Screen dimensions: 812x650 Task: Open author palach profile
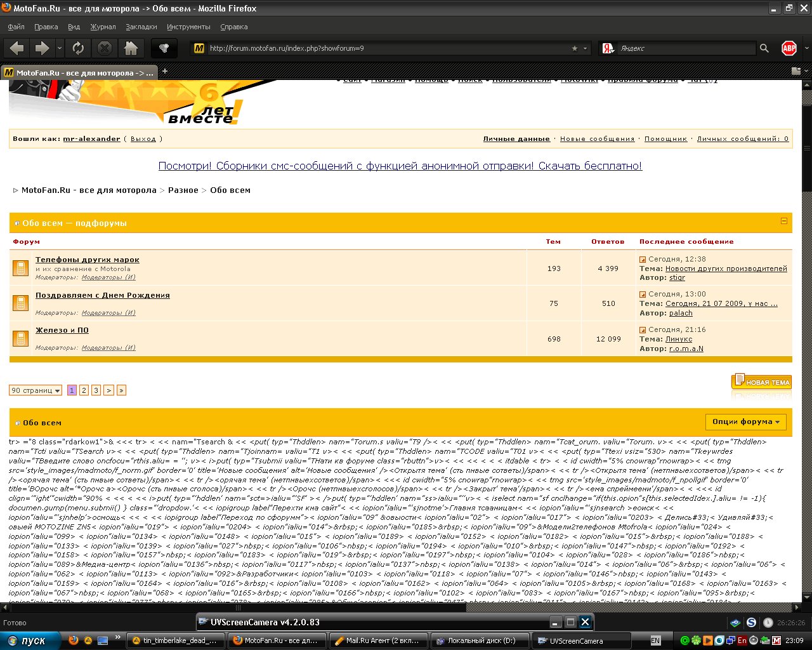[681, 313]
